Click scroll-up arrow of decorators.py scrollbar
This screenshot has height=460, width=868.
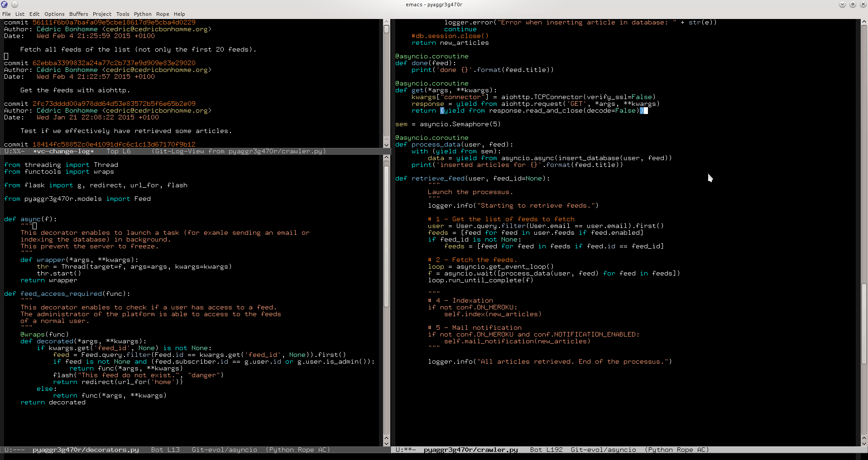pyautogui.click(x=386, y=157)
